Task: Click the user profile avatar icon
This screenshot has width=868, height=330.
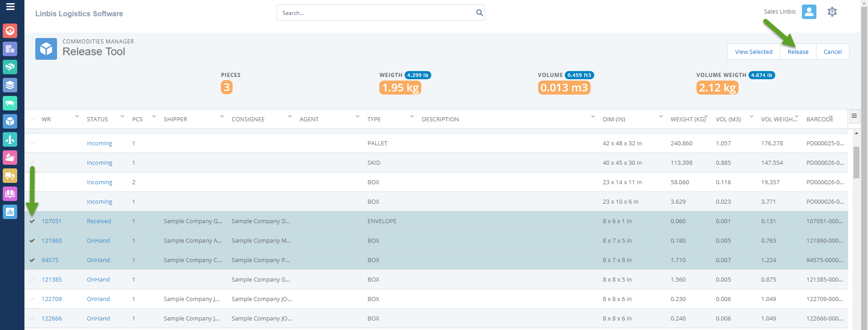Action: coord(809,12)
